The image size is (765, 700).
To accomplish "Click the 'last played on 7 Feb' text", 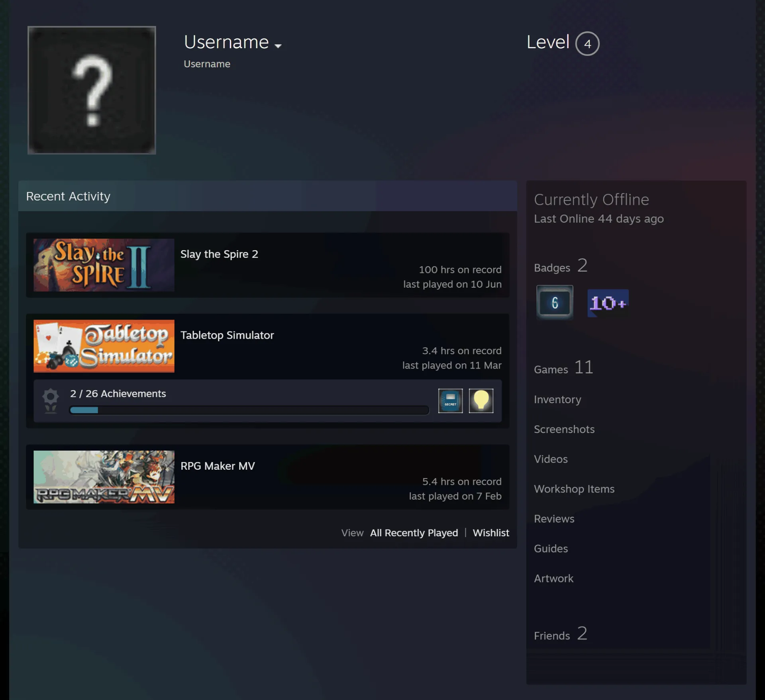I will [x=455, y=496].
